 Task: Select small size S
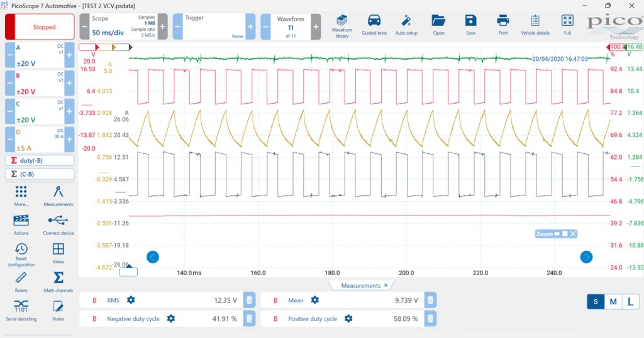596,302
